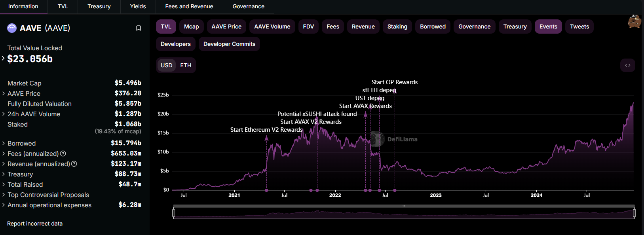Click the left handle of range slider
Screen dimensions: 644x235
(x=174, y=213)
